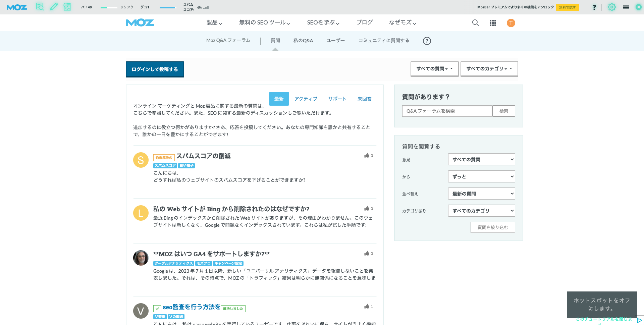Viewport: 644px width, 325px height.
Task: Click the グーグルアナリティクス tag
Action: coord(174,264)
